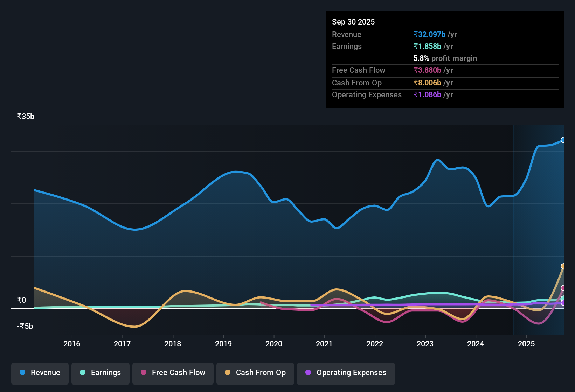Toggle Cash From Op legend item

coord(255,373)
